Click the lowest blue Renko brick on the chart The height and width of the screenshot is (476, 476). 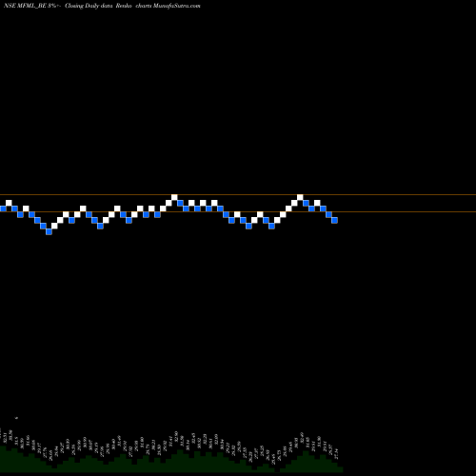coord(49,232)
